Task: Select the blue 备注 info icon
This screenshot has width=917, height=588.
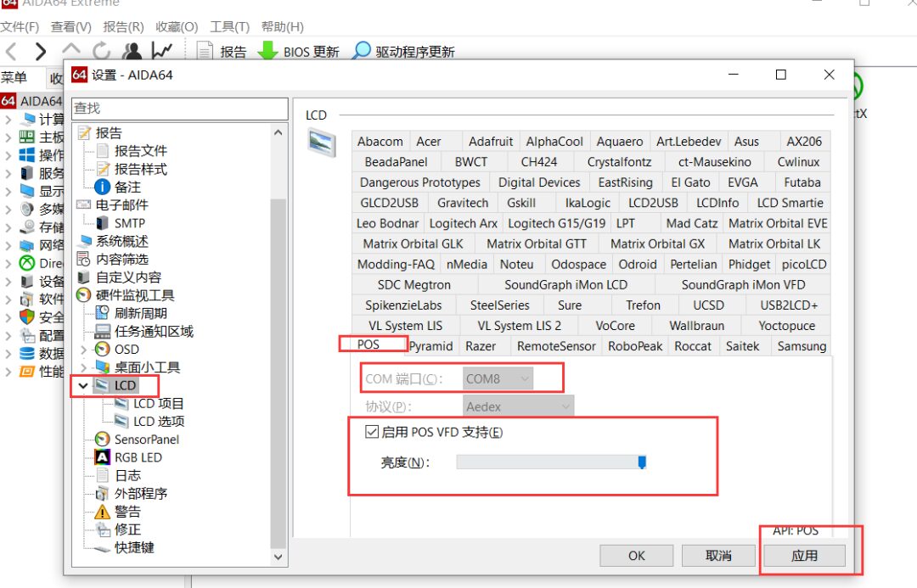Action: point(103,187)
